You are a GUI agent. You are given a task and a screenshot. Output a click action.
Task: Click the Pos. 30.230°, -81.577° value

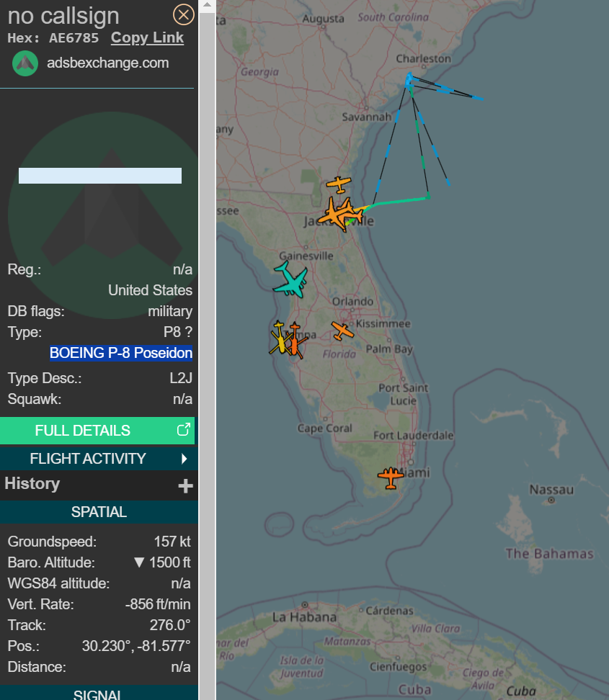(136, 646)
